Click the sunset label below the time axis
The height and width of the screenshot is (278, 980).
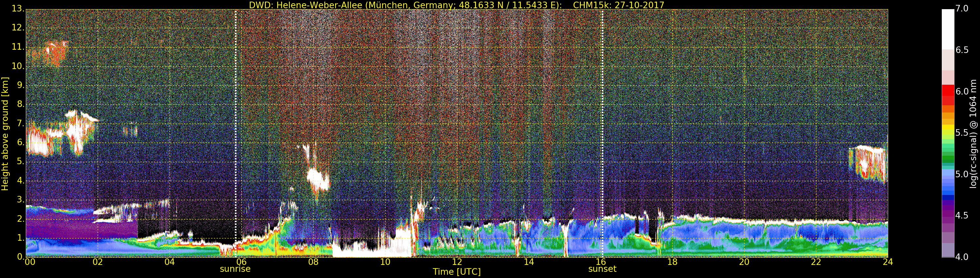tap(602, 269)
